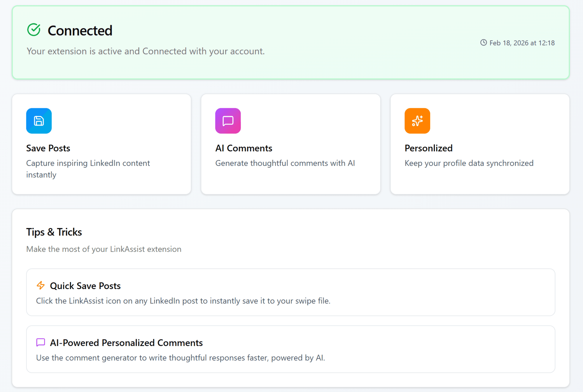Click the 'Generate thoughtful comments with AI' text
The image size is (583, 392).
click(x=285, y=163)
